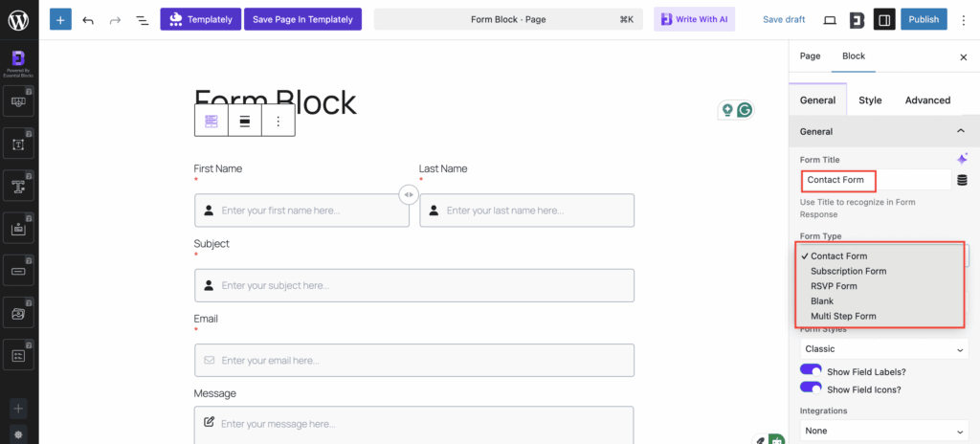Image resolution: width=980 pixels, height=444 pixels.
Task: Click the Essential Blocks icon in toolbar
Action: click(857, 19)
